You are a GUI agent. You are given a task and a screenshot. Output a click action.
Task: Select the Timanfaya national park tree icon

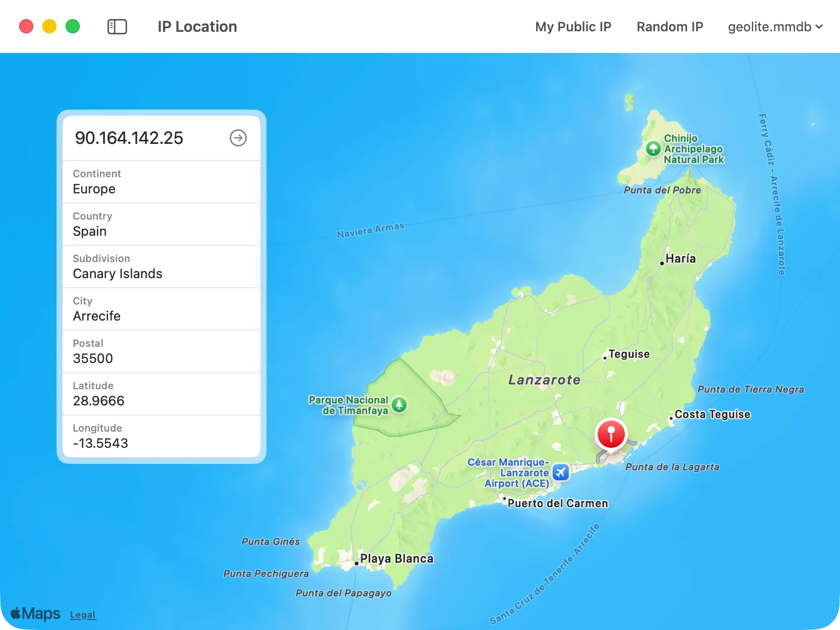pyautogui.click(x=399, y=405)
